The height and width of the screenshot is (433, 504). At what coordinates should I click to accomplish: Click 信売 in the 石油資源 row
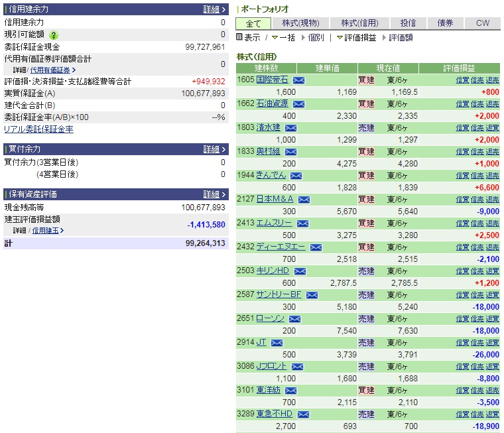point(477,104)
